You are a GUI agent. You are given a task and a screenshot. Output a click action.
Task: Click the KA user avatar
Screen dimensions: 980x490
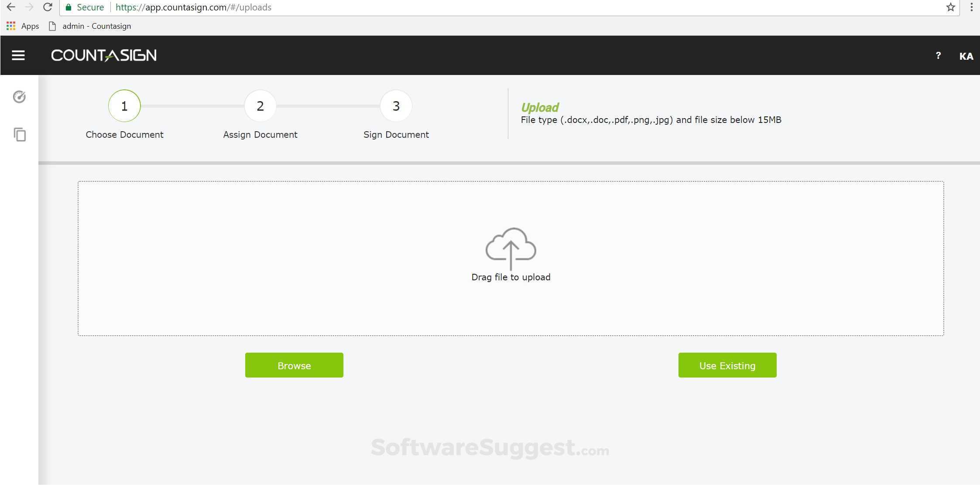click(966, 56)
